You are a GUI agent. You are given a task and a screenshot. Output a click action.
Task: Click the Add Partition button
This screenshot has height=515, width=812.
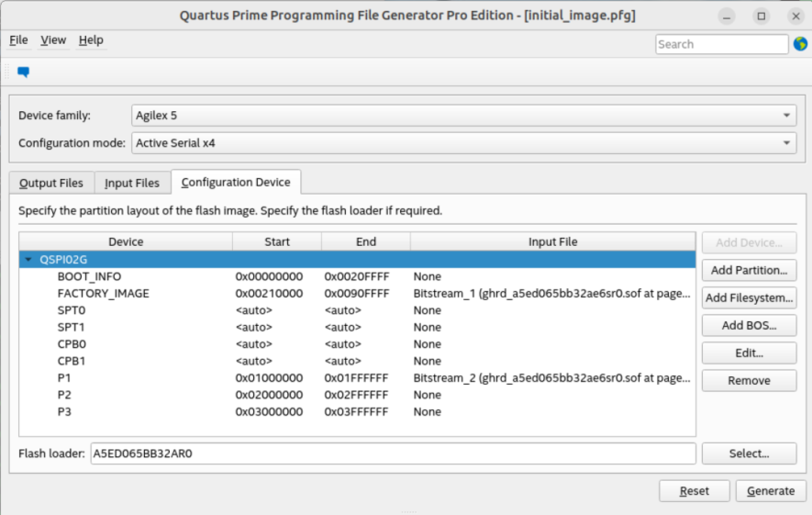coord(749,270)
